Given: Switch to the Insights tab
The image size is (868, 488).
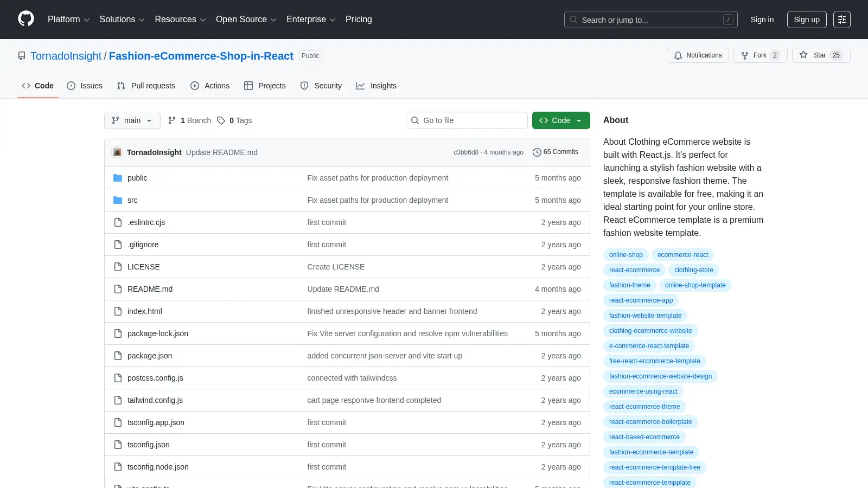Looking at the screenshot, I should coord(376,86).
